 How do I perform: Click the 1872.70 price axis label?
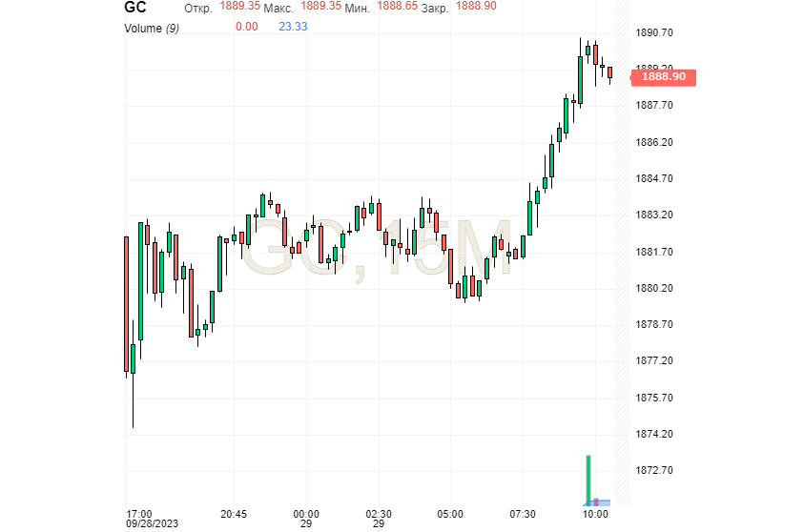[655, 470]
